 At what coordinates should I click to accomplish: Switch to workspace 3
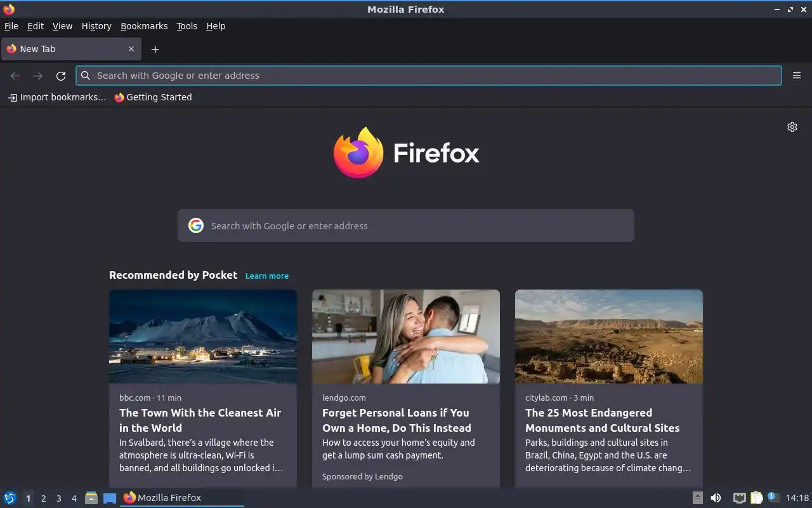[x=58, y=498]
